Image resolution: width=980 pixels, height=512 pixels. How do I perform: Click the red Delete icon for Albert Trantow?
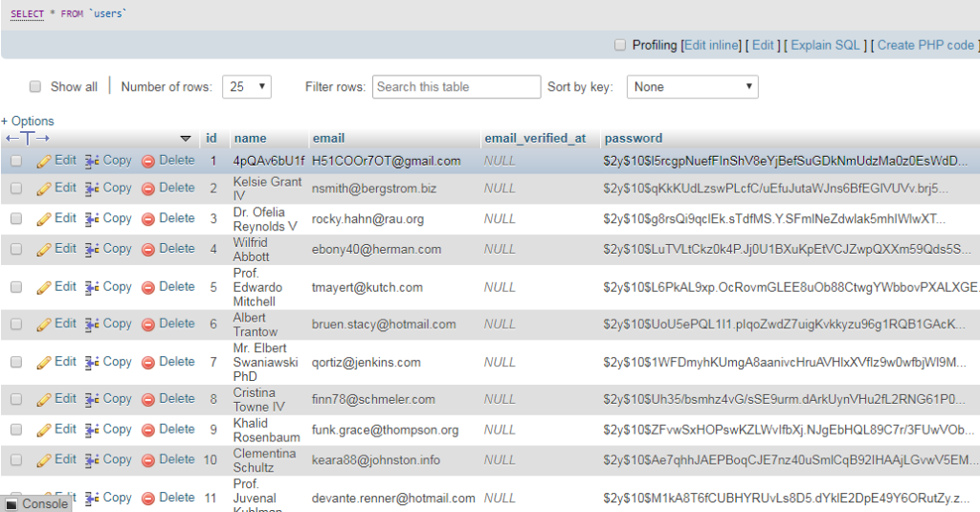point(148,324)
